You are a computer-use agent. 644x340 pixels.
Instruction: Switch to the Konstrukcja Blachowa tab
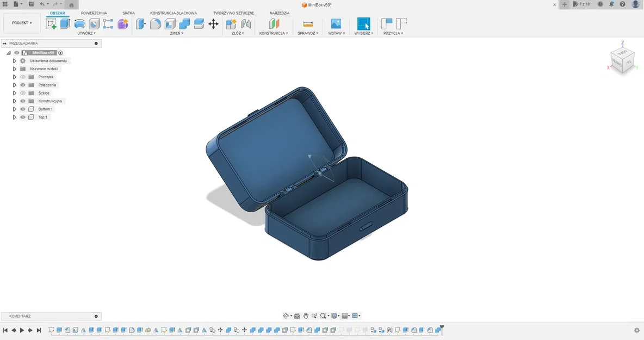(x=174, y=13)
